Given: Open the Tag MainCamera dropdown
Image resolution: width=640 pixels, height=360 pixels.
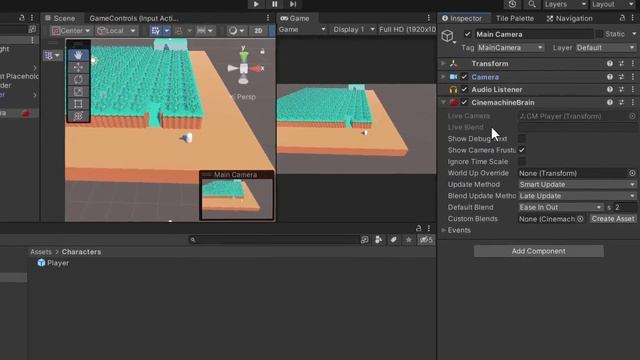Looking at the screenshot, I should 511,48.
